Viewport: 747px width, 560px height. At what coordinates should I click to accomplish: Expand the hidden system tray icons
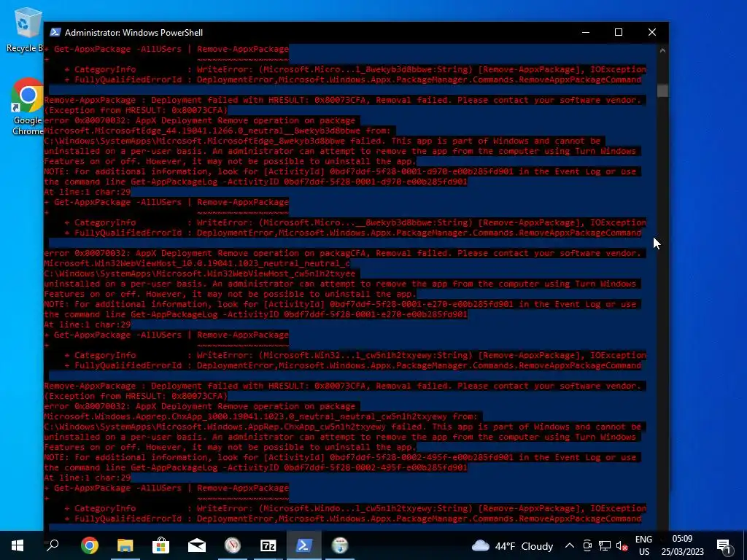tap(570, 545)
